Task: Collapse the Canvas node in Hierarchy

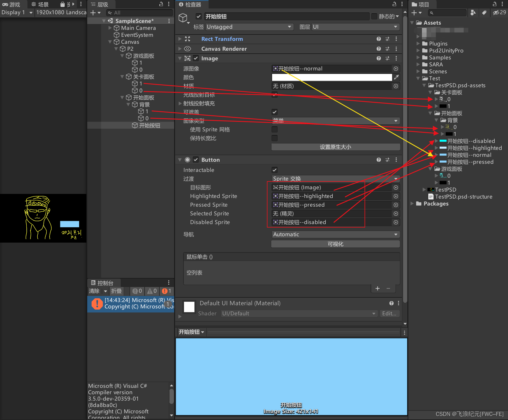Action: (110, 42)
